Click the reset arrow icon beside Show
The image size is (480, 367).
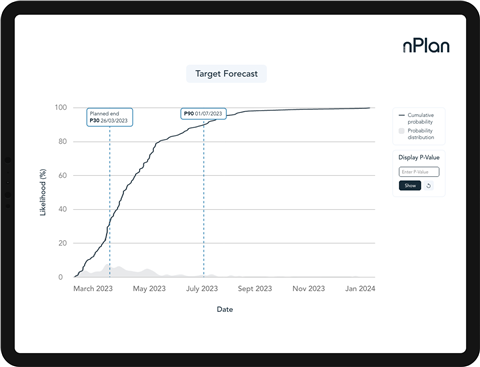pos(429,186)
